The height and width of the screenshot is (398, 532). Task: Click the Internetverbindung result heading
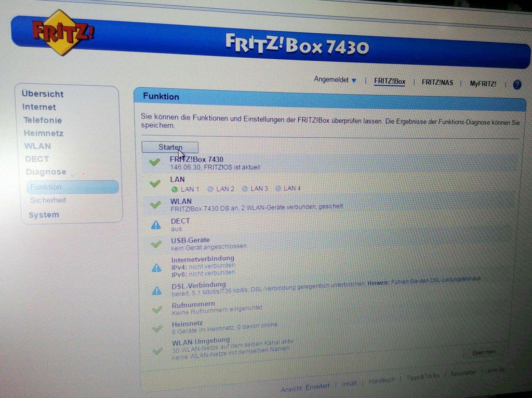click(203, 259)
